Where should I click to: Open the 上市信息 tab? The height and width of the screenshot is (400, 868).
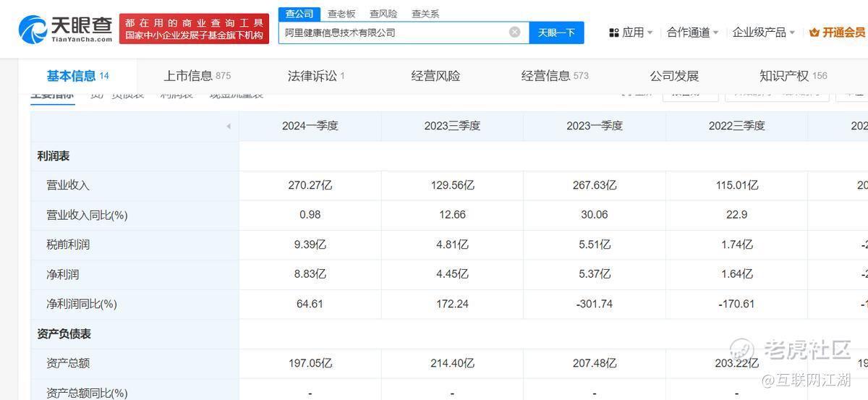click(x=197, y=76)
